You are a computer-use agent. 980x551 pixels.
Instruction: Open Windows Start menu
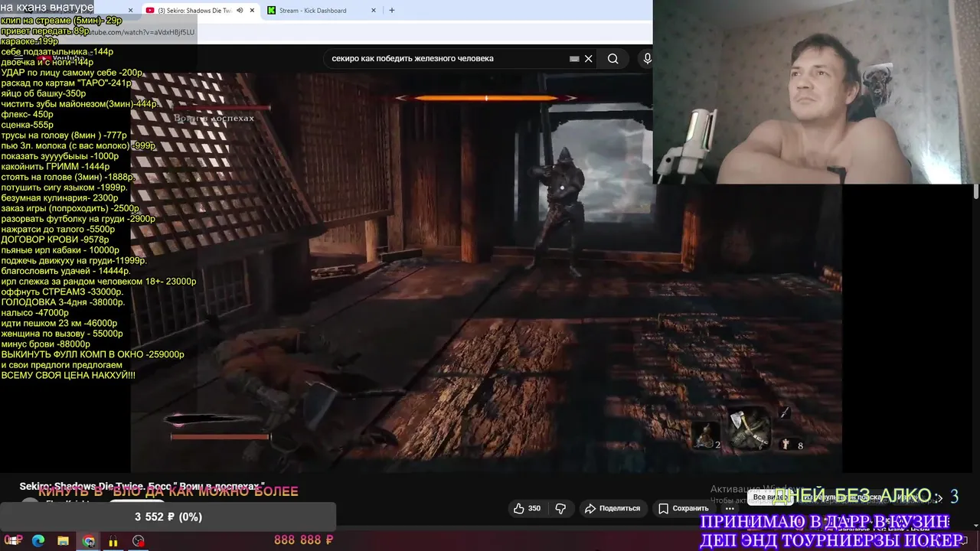[12, 541]
